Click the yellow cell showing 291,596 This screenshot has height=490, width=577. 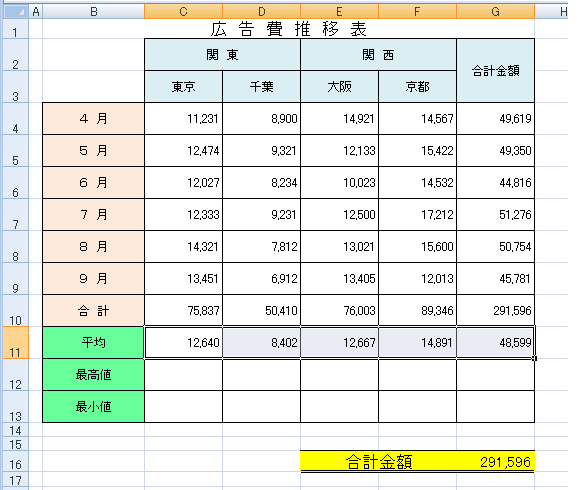(x=495, y=462)
